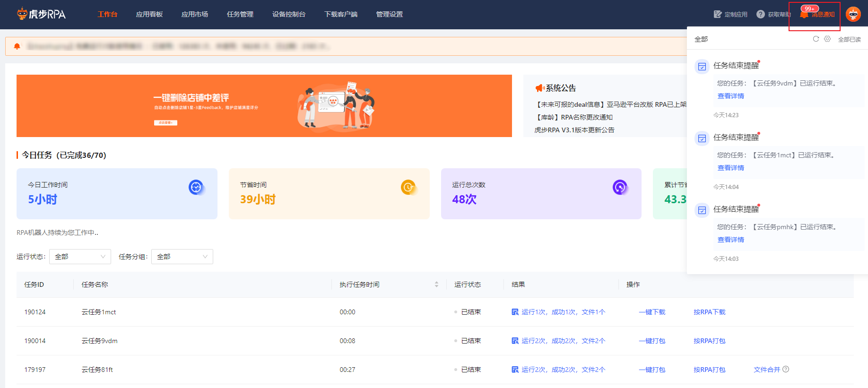Click 一键下载 for task 190124
868x388 pixels.
click(x=652, y=312)
